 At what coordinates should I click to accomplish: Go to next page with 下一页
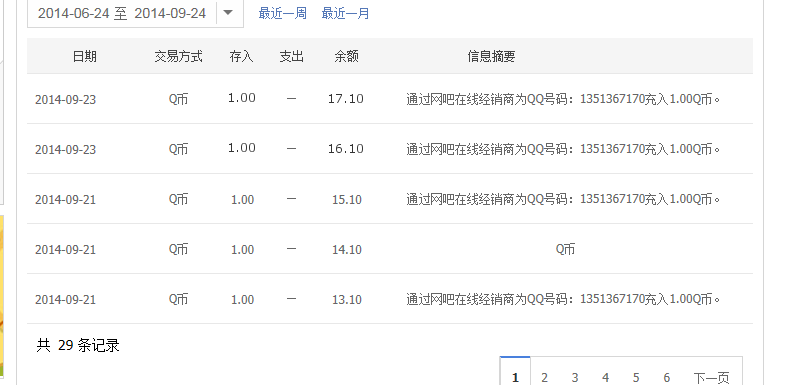pos(711,377)
